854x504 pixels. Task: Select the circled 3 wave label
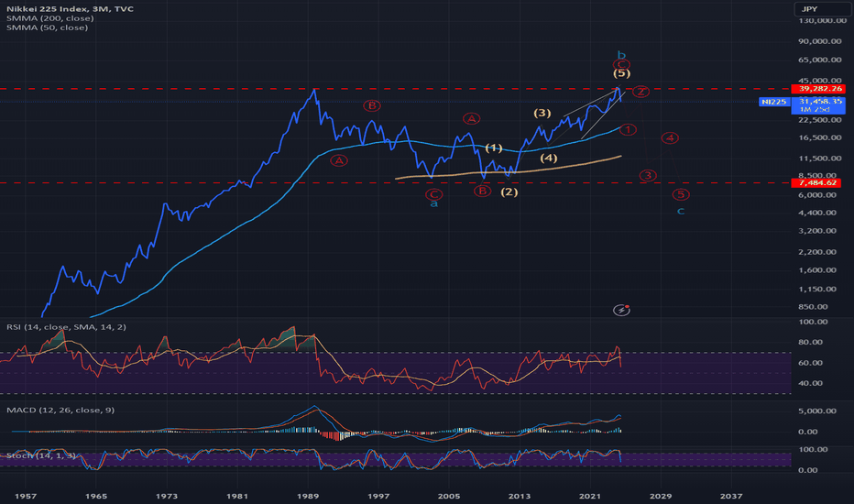(648, 175)
